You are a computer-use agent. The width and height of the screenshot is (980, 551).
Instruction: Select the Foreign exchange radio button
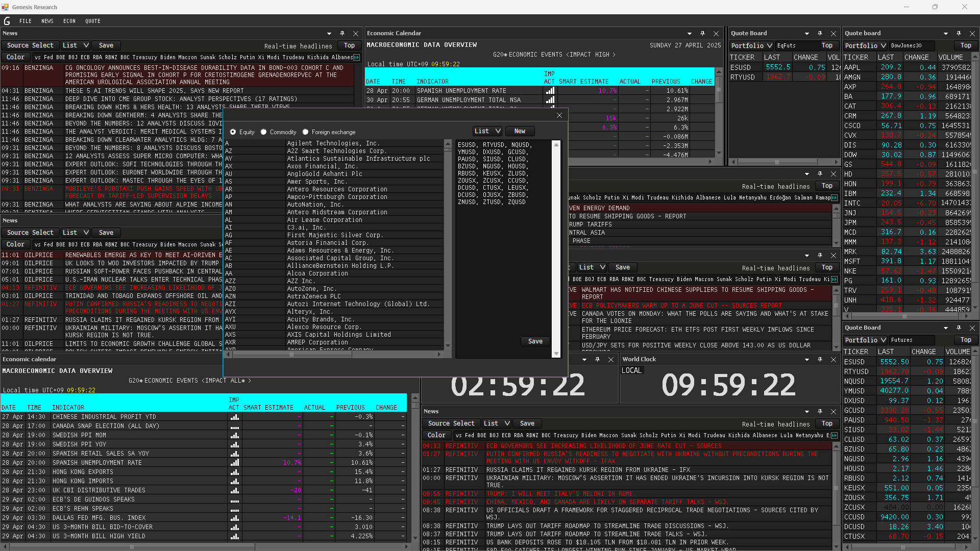305,132
